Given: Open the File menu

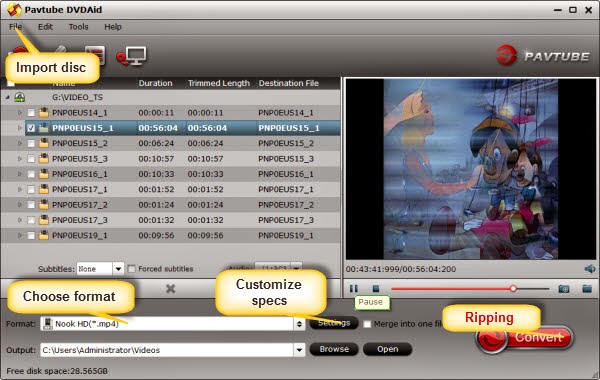Looking at the screenshot, I should click(15, 27).
